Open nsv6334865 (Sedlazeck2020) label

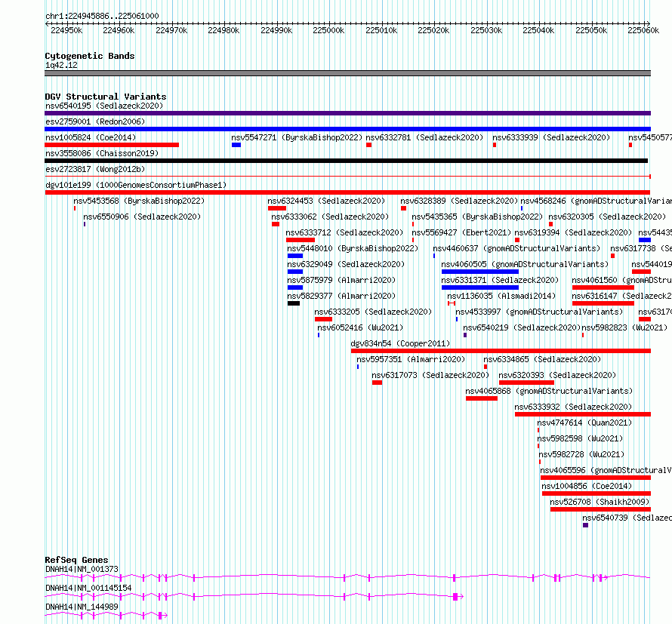coord(542,359)
